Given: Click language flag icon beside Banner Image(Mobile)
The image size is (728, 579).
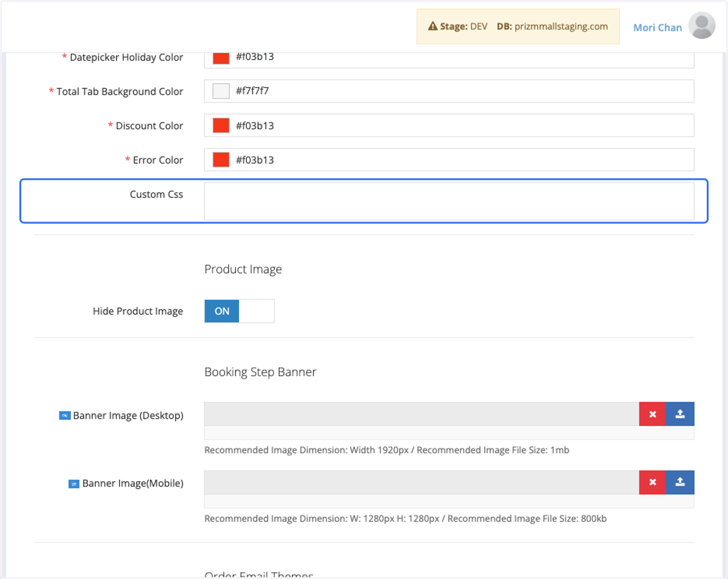Looking at the screenshot, I should click(x=74, y=484).
